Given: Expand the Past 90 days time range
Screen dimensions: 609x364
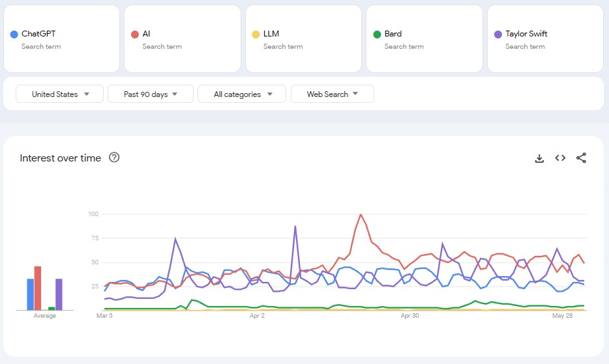Looking at the screenshot, I should click(x=151, y=94).
